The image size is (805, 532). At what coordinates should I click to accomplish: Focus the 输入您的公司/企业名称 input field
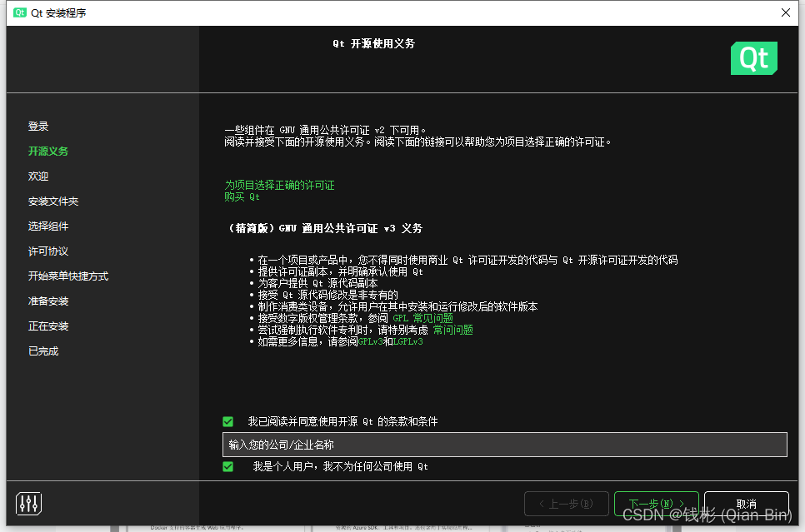point(505,445)
